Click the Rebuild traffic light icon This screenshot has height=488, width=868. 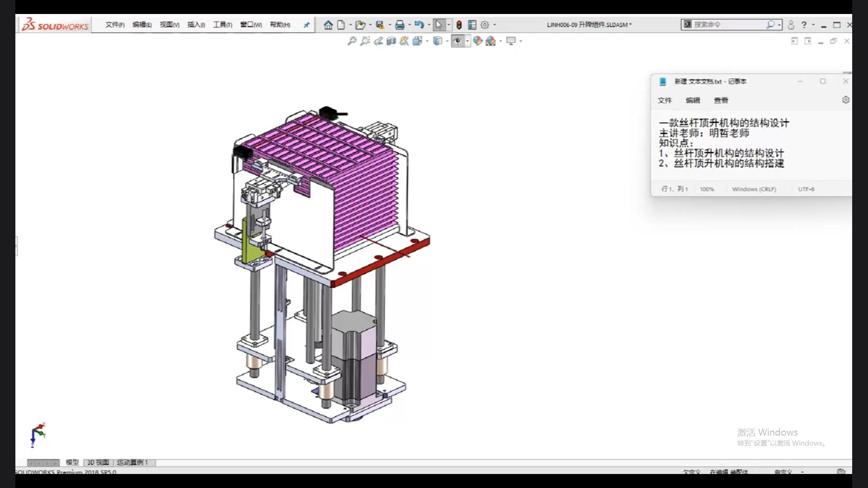(x=459, y=25)
